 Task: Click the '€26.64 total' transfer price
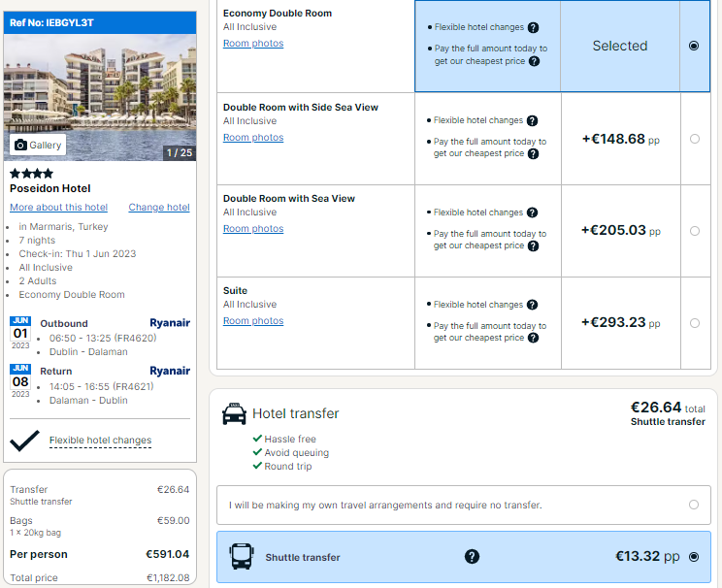point(668,408)
